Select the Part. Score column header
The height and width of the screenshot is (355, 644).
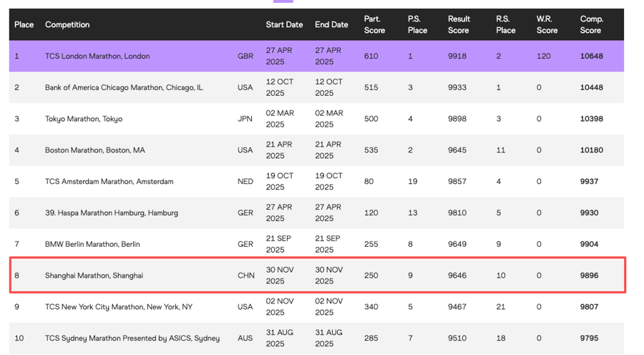pos(374,25)
